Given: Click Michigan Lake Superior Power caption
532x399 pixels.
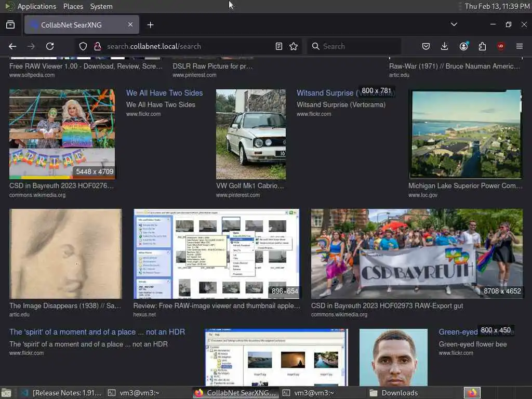Looking at the screenshot, I should click(465, 185).
